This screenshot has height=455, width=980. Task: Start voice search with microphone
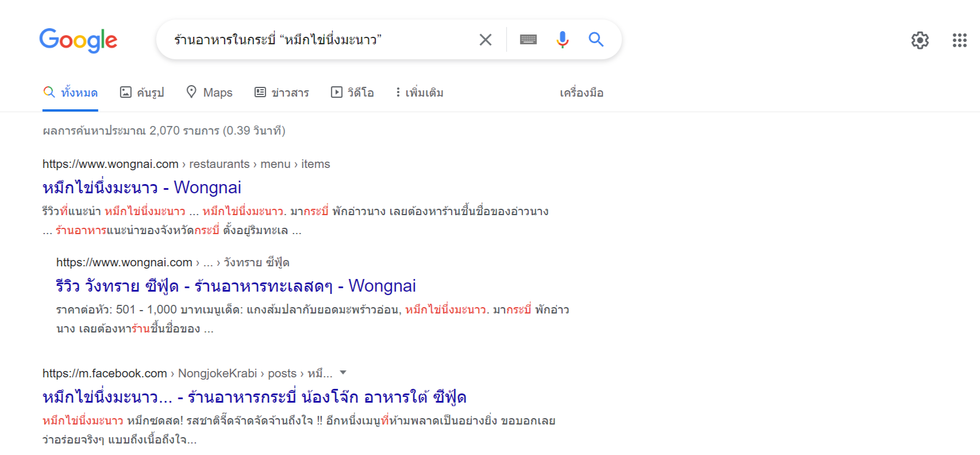click(562, 40)
